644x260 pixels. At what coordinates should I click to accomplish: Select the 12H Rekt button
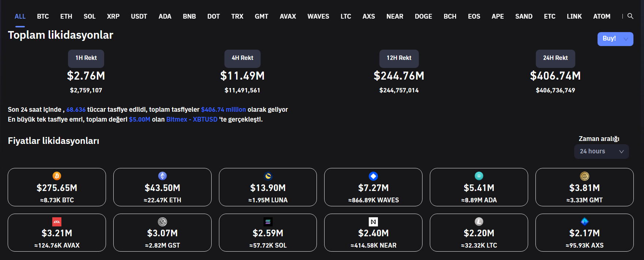(399, 58)
